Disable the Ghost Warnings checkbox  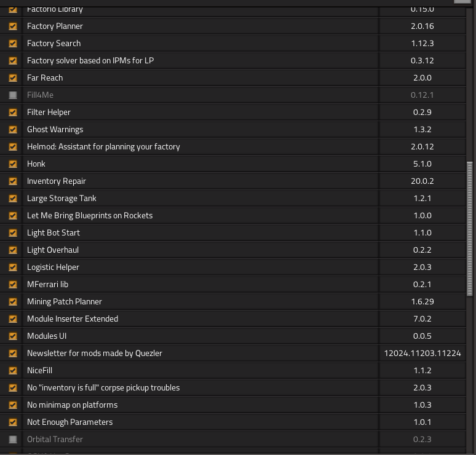[13, 130]
